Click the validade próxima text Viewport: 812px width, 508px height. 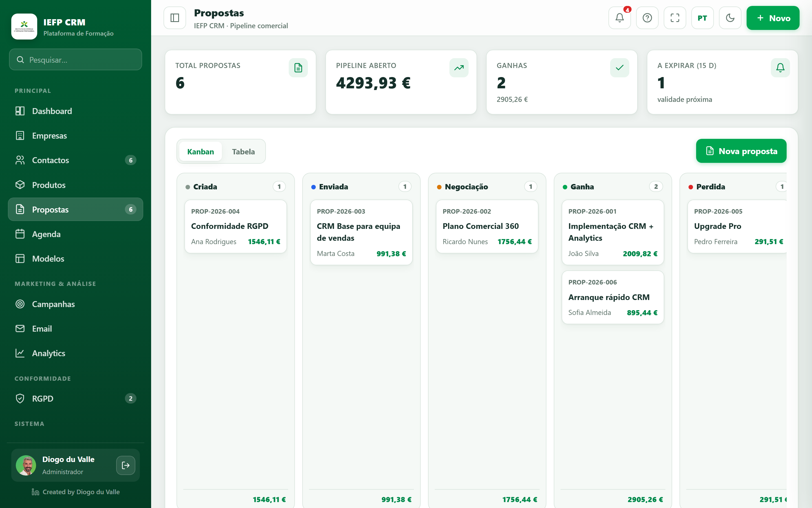(x=685, y=99)
